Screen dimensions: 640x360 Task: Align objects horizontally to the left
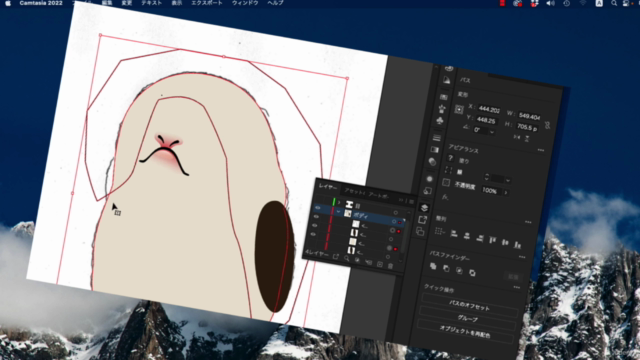tap(454, 233)
